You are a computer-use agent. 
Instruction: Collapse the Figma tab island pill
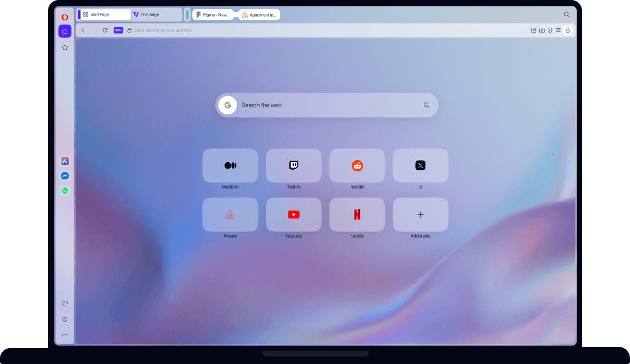(187, 14)
